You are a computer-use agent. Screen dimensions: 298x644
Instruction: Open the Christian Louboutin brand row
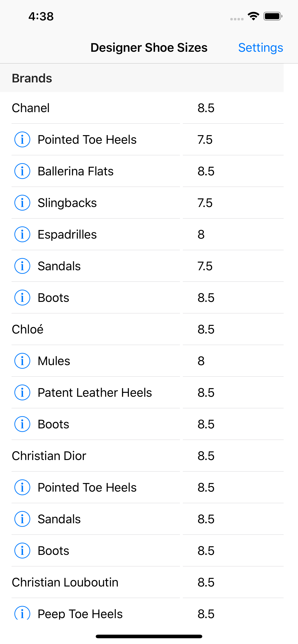coord(65,582)
